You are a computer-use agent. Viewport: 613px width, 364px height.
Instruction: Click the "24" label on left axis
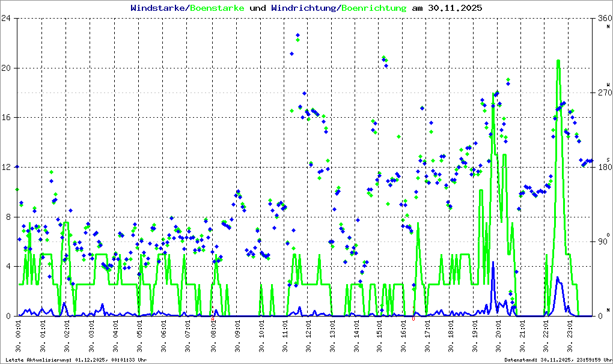coord(6,18)
